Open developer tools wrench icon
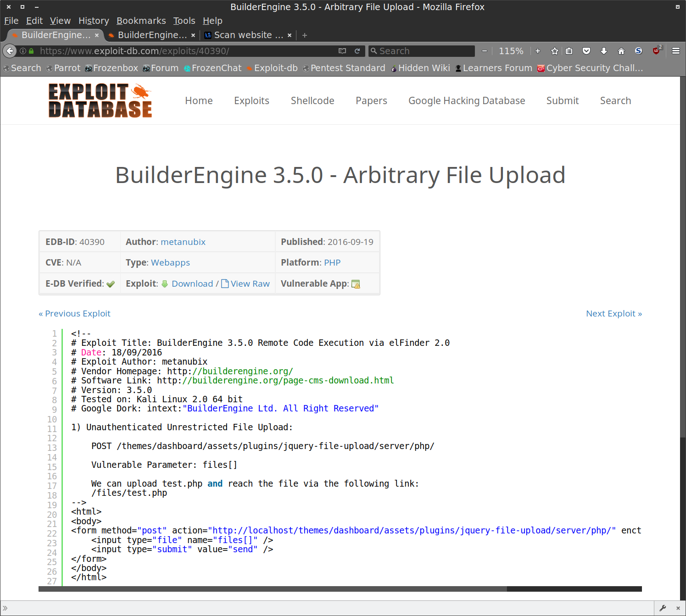Screen dimensions: 686x616 click(663, 608)
